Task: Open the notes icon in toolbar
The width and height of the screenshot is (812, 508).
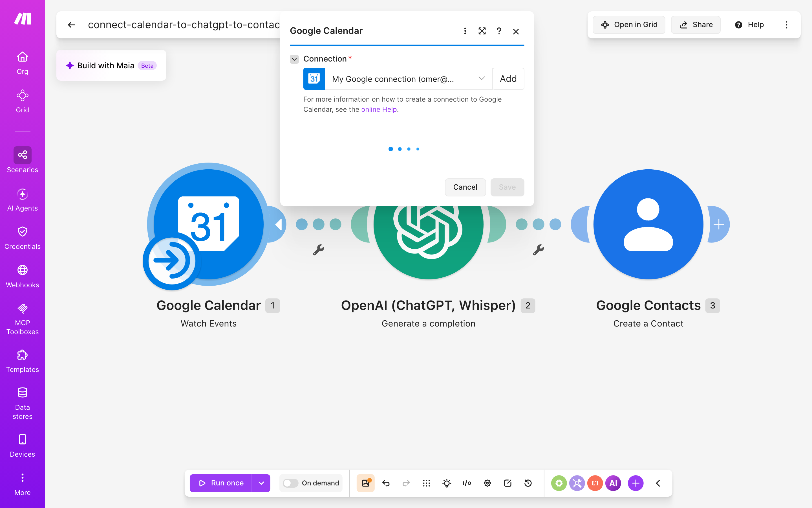Action: click(x=508, y=483)
